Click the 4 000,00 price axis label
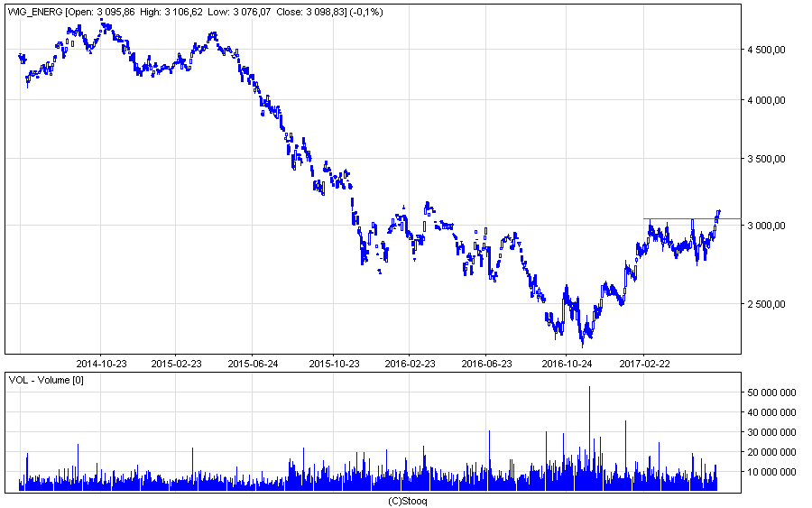 (766, 100)
